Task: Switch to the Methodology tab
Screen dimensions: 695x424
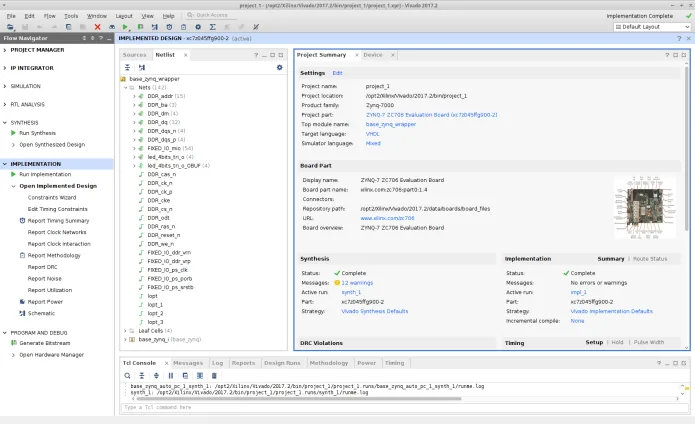Action: pos(329,363)
